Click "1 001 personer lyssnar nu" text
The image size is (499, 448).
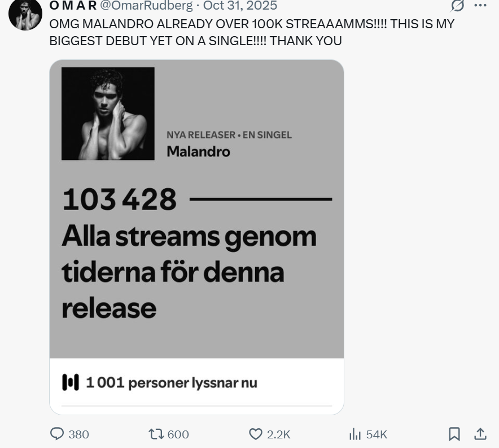pos(171,382)
